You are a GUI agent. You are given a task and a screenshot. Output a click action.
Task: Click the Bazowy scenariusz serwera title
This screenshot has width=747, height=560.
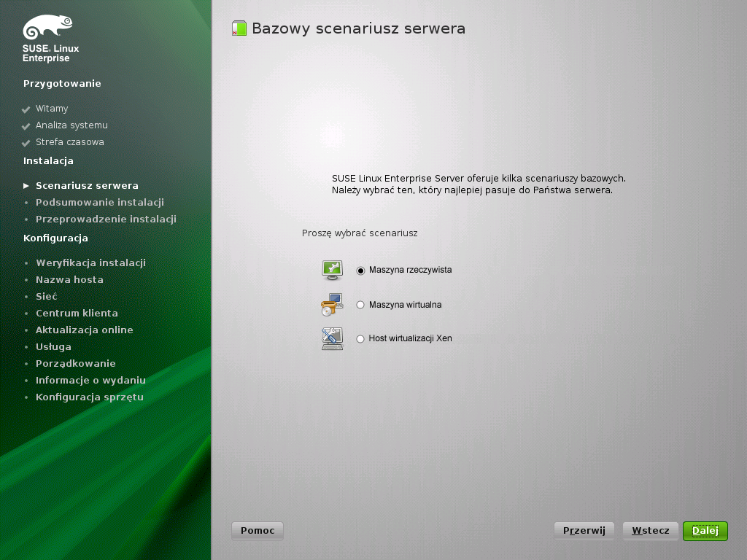[x=358, y=28]
